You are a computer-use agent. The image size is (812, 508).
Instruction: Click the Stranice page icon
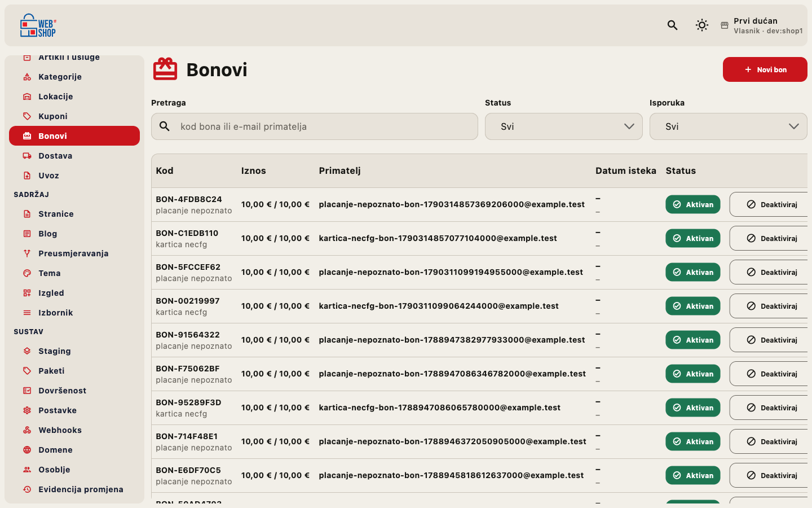[27, 214]
